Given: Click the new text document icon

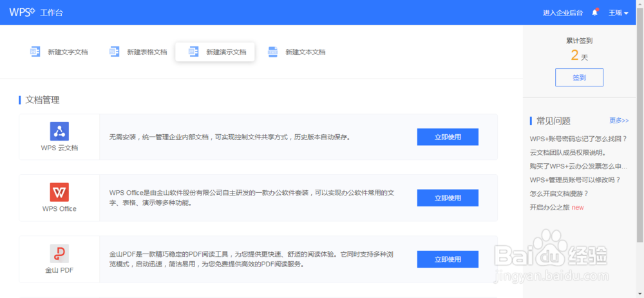Looking at the screenshot, I should point(35,52).
